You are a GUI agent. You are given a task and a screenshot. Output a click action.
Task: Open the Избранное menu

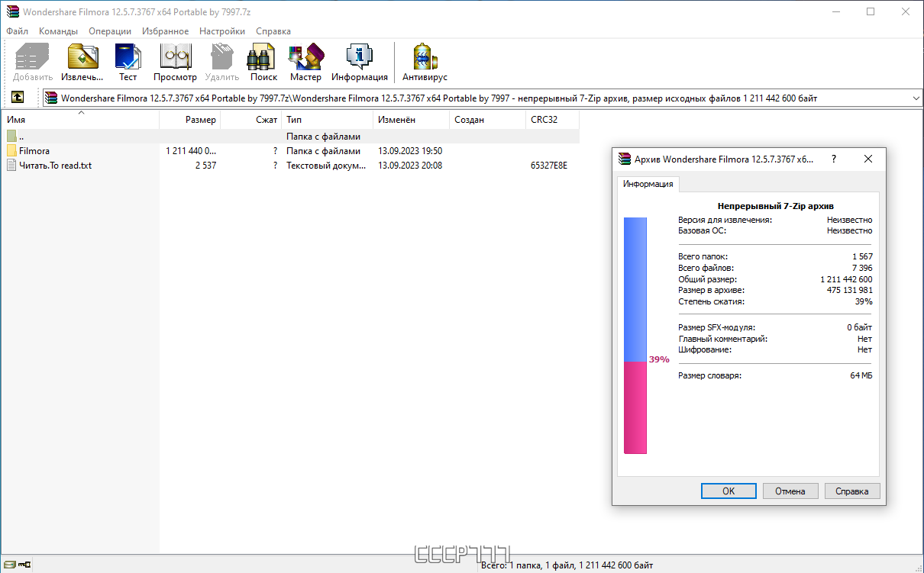click(x=165, y=31)
